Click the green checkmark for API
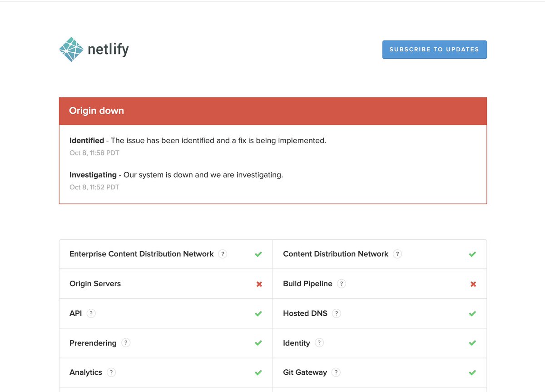The image size is (545, 392). [x=258, y=313]
